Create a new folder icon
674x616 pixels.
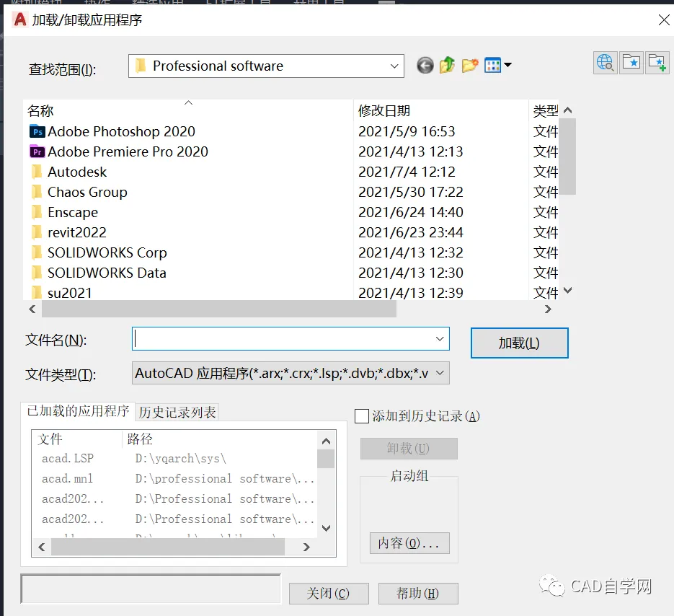[x=470, y=66]
